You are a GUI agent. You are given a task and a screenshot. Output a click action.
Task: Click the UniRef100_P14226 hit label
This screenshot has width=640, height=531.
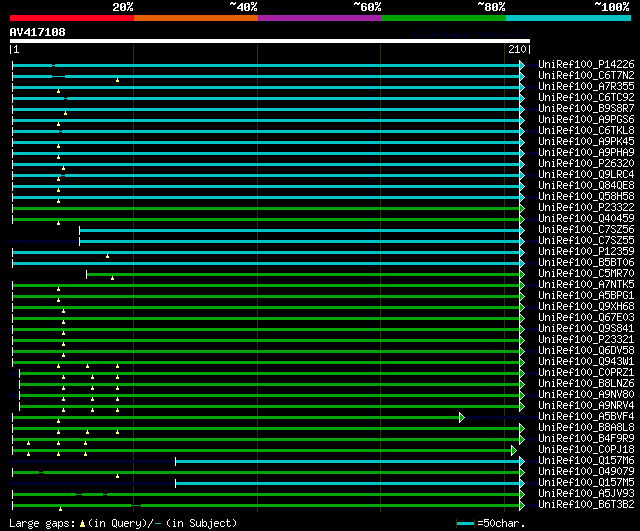tap(586, 64)
